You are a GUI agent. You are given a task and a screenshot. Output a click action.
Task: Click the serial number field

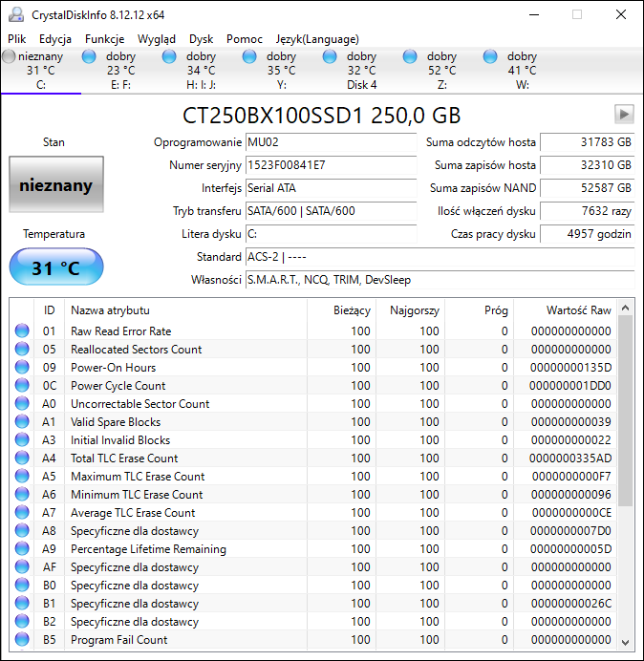coord(331,165)
